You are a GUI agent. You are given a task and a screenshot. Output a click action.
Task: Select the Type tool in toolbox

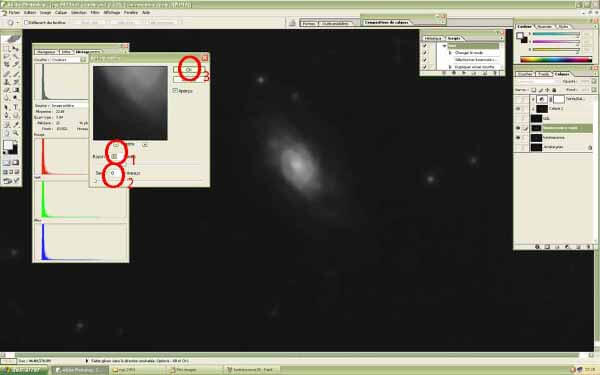pos(16,107)
